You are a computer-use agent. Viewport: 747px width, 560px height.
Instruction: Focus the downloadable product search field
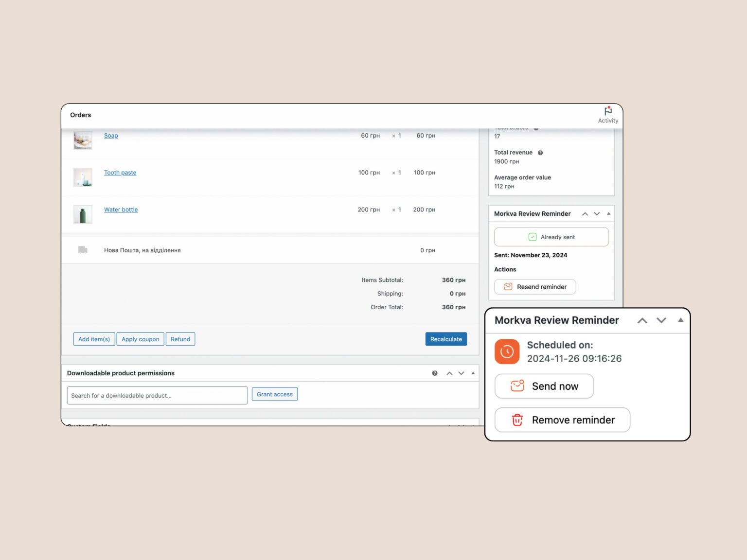pos(157,396)
